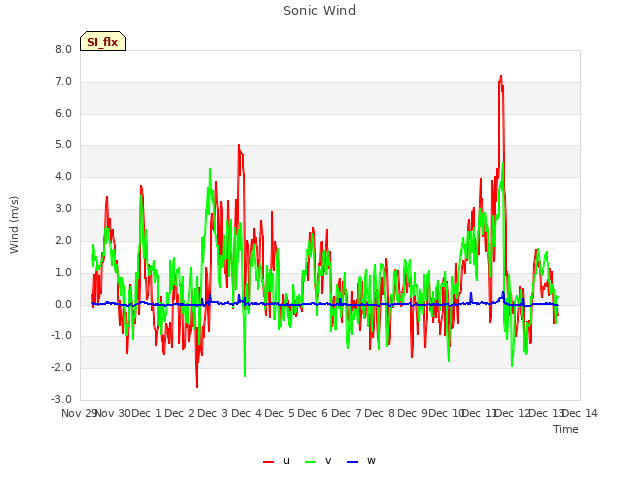Click the red u legend swatch
Image resolution: width=640 pixels, height=480 pixels.
(x=268, y=462)
